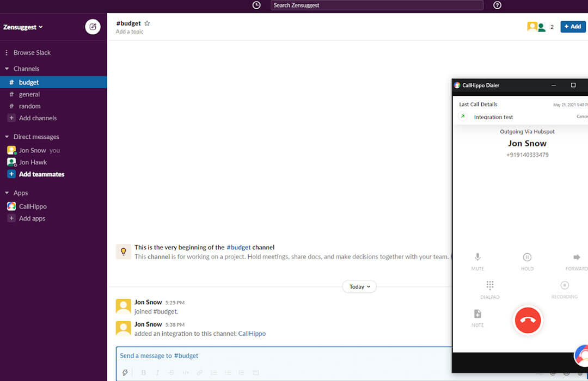The width and height of the screenshot is (588, 381).
Task: Switch to the general channel
Action: tap(53, 94)
